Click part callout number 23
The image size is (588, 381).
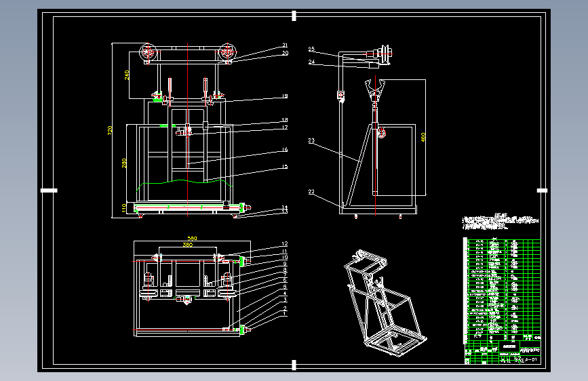click(311, 140)
